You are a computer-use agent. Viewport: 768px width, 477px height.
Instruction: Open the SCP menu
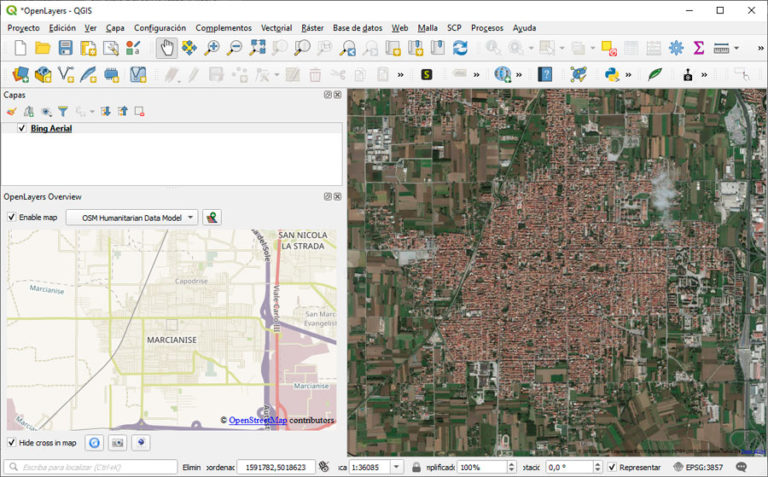click(454, 28)
